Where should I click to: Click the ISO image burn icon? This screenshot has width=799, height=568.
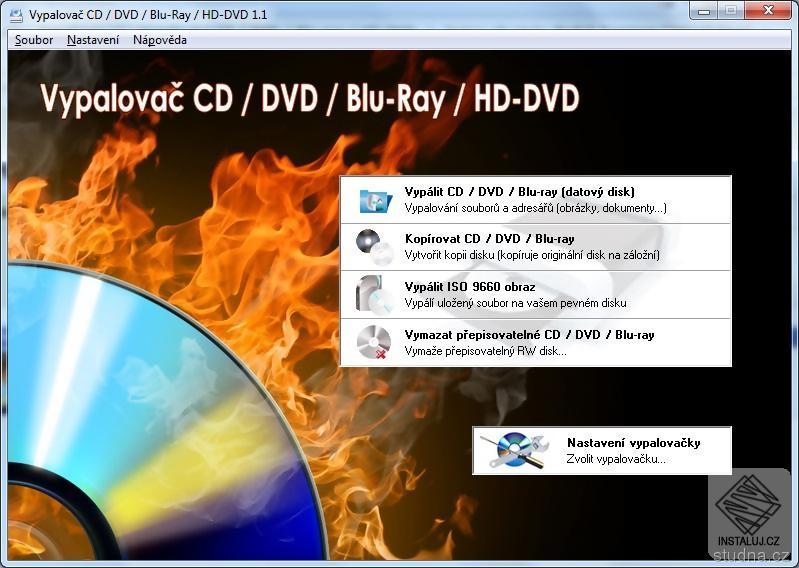[375, 294]
